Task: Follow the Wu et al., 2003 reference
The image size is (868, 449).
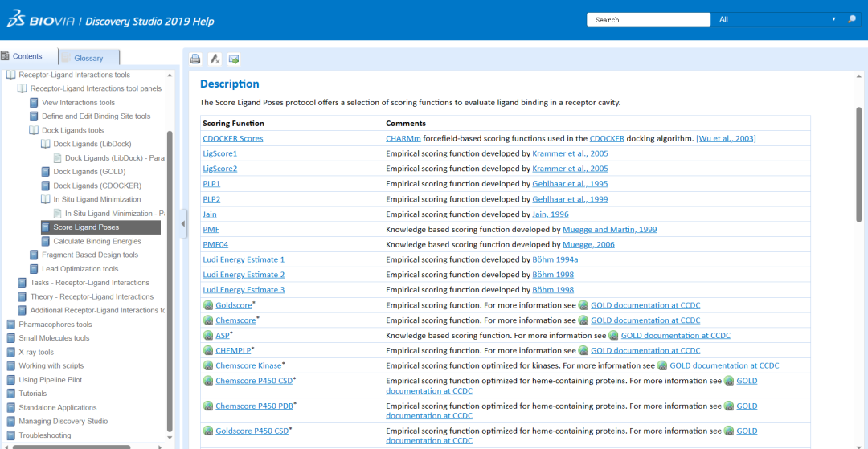Action: pyautogui.click(x=726, y=139)
